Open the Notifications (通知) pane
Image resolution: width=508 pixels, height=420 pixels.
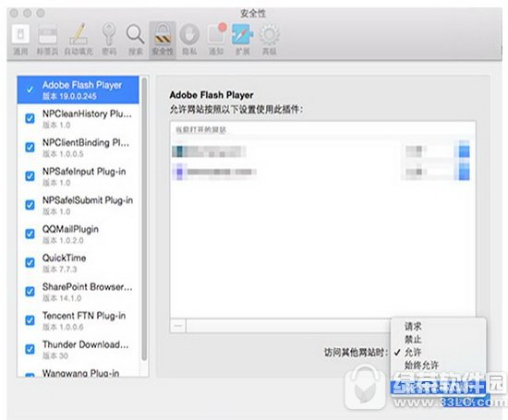216,39
